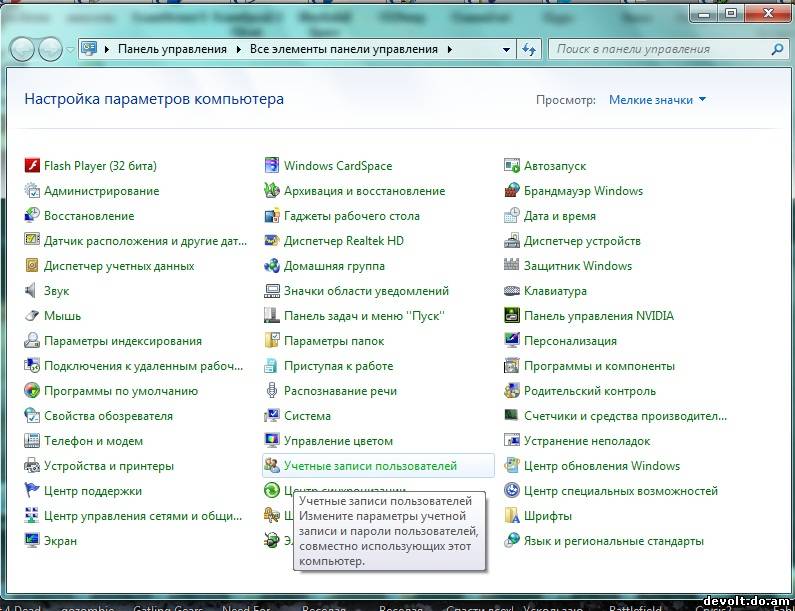Image resolution: width=795 pixels, height=611 pixels.
Task: Open Центр обновления Windows link
Action: 602,465
